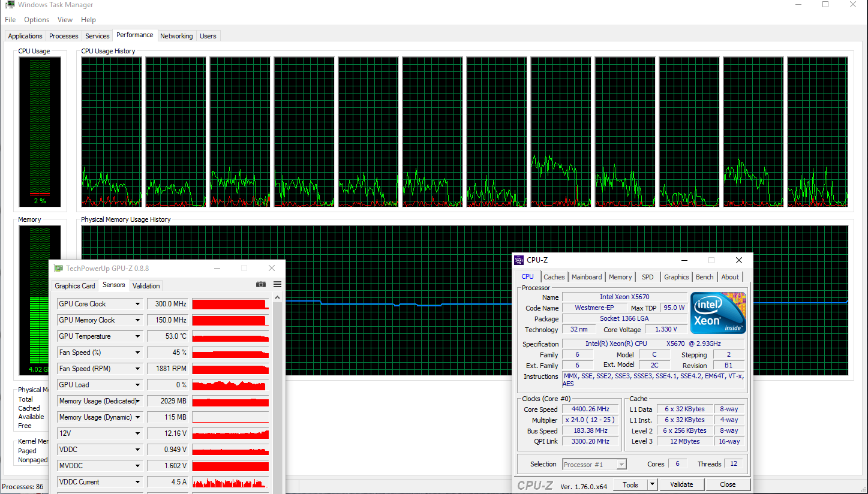Click the 183.38 MHz bus speed value
Screen dimensions: 868x494
click(x=590, y=431)
